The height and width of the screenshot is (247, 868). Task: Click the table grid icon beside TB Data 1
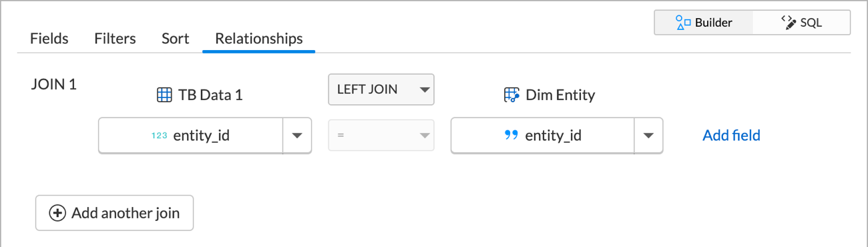click(x=164, y=95)
